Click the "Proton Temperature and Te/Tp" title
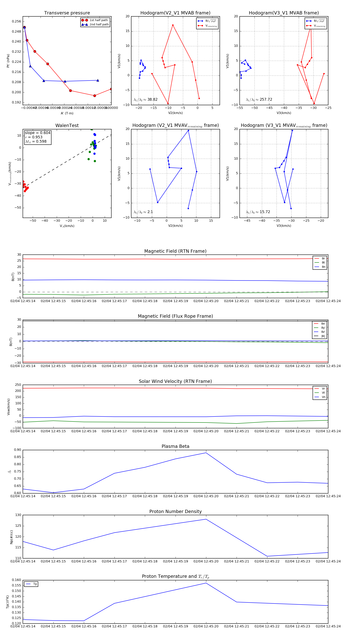351x644 pixels. pos(175,576)
